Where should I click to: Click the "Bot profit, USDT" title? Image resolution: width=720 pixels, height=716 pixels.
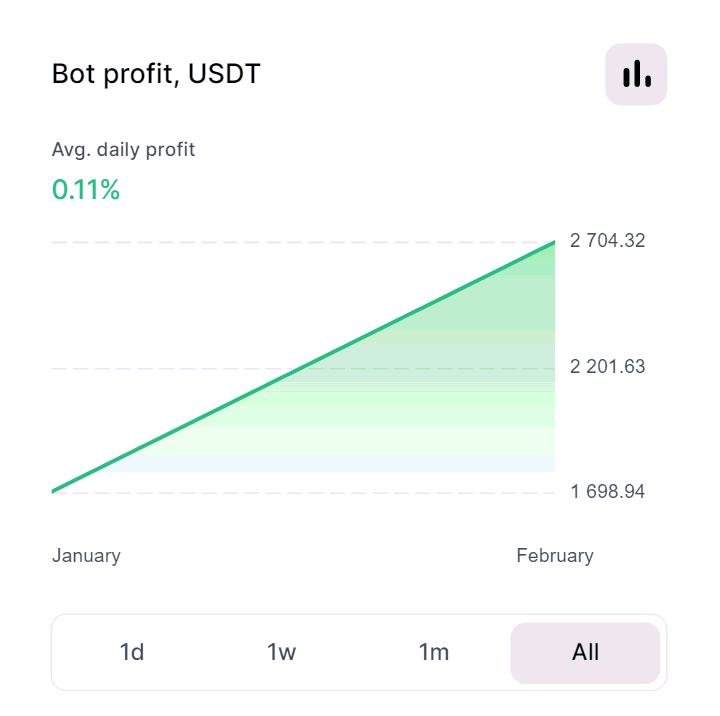[x=156, y=74]
